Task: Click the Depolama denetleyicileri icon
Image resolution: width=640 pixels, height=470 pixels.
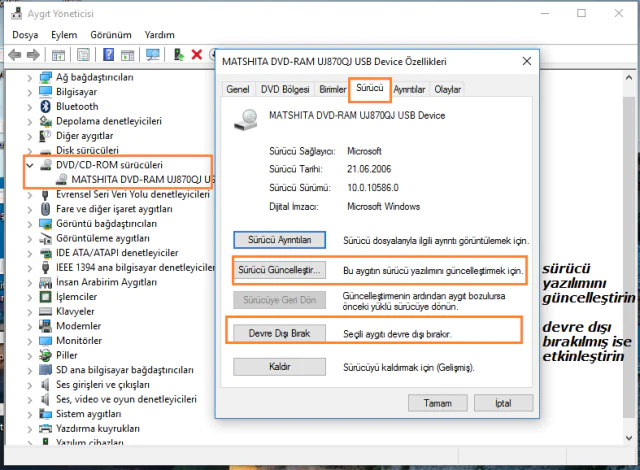Action: (45, 121)
